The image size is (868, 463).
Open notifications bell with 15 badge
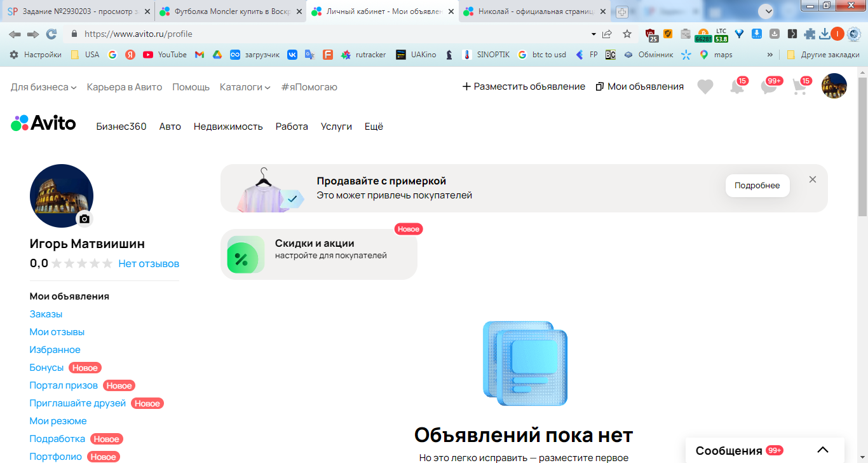(737, 86)
